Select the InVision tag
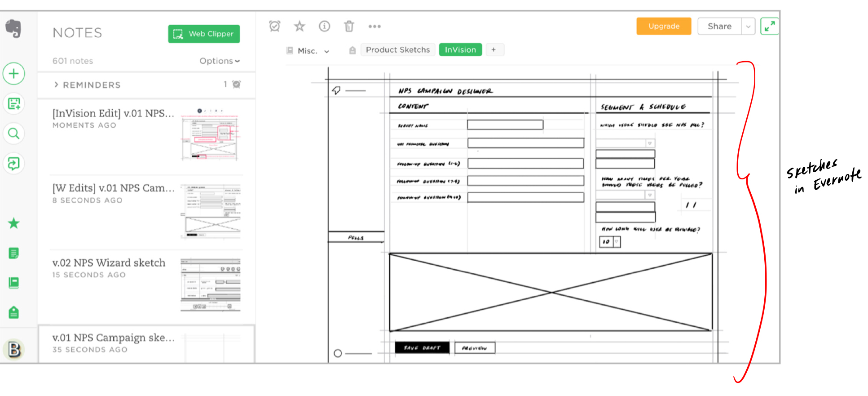868x396 pixels. point(460,50)
